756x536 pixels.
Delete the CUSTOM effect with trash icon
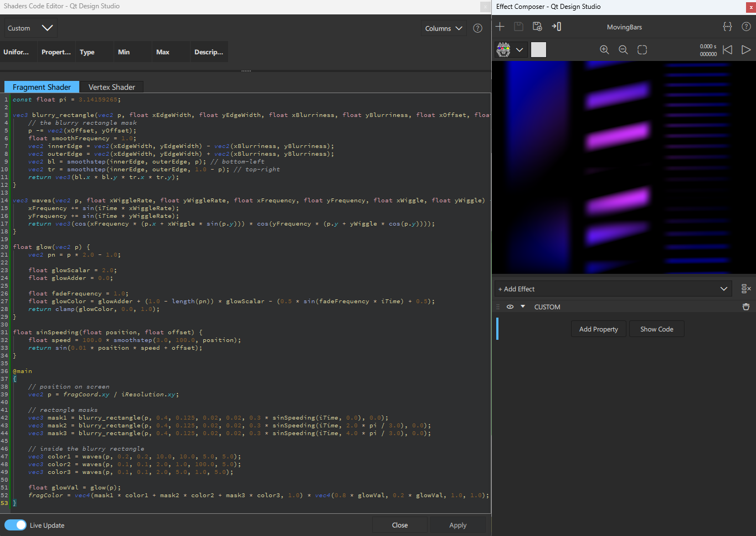pos(746,307)
